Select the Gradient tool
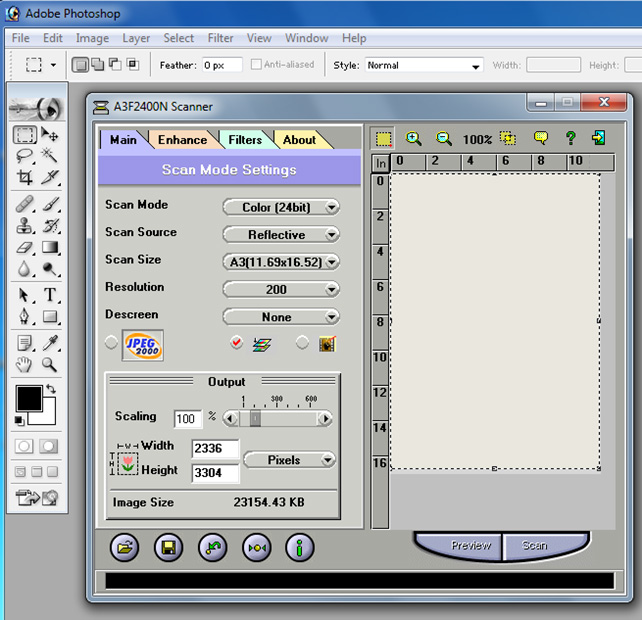 click(x=50, y=247)
